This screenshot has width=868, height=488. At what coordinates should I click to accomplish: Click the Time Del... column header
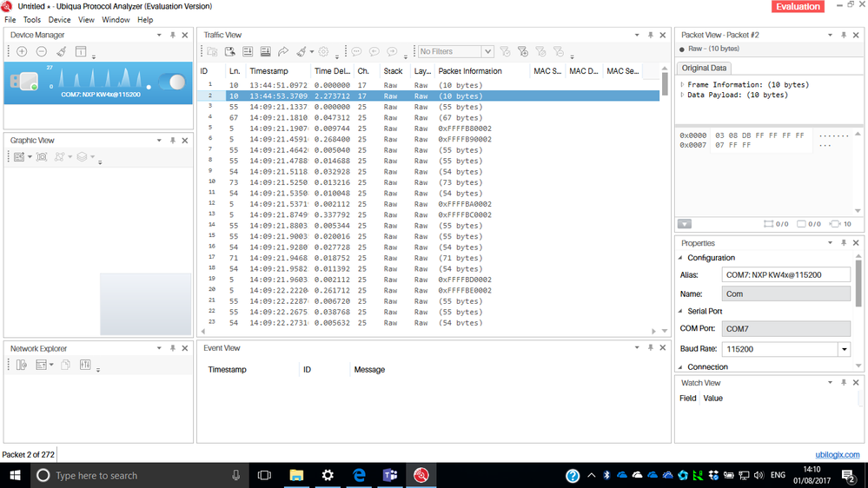[332, 71]
